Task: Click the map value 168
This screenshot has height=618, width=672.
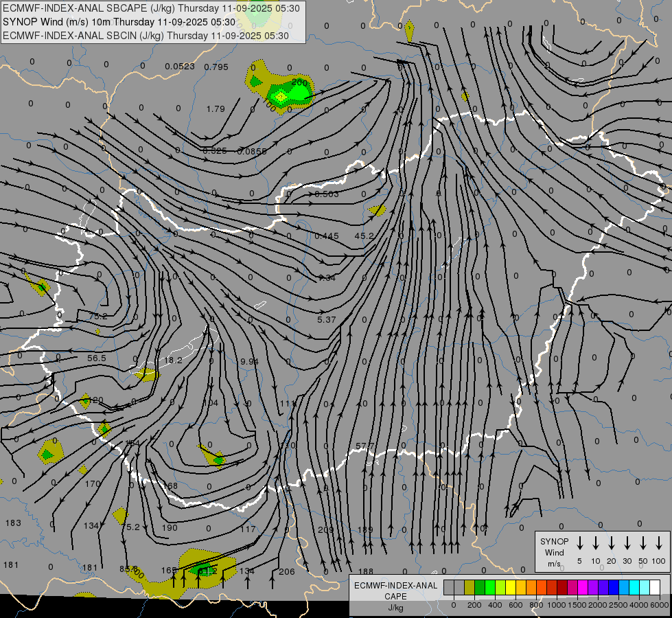Action: click(x=170, y=486)
